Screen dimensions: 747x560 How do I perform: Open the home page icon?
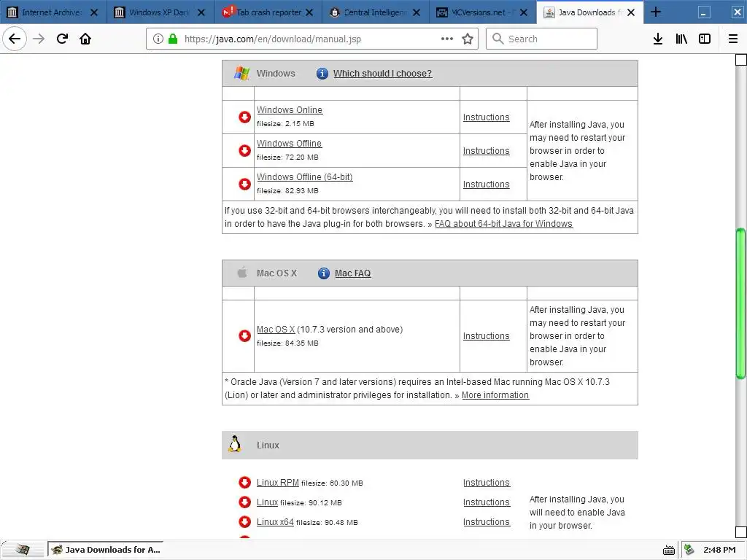(85, 39)
